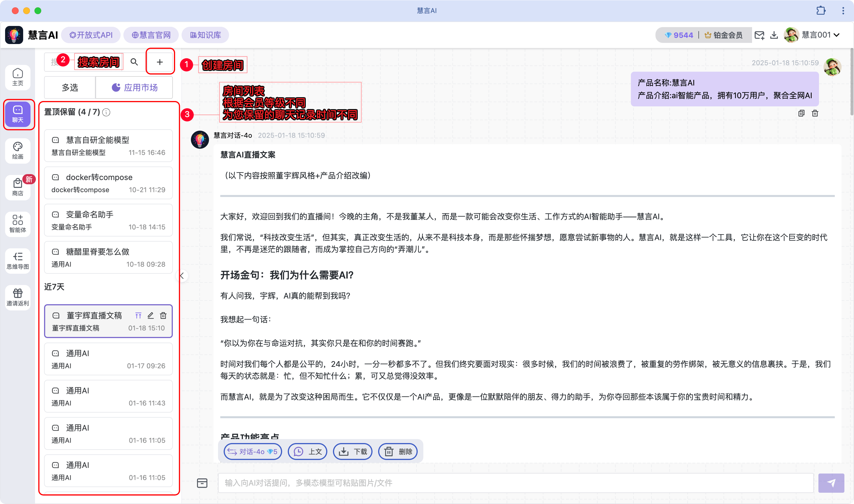Image resolution: width=854 pixels, height=504 pixels.
Task: Open the 变量命名助手 room
Action: click(x=108, y=220)
